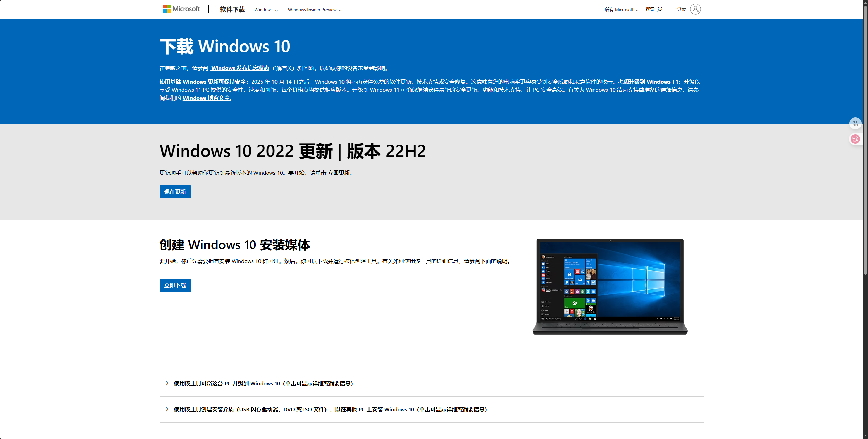This screenshot has width=868, height=439.
Task: Open Windows Insider Preview dropdown menu
Action: click(315, 10)
